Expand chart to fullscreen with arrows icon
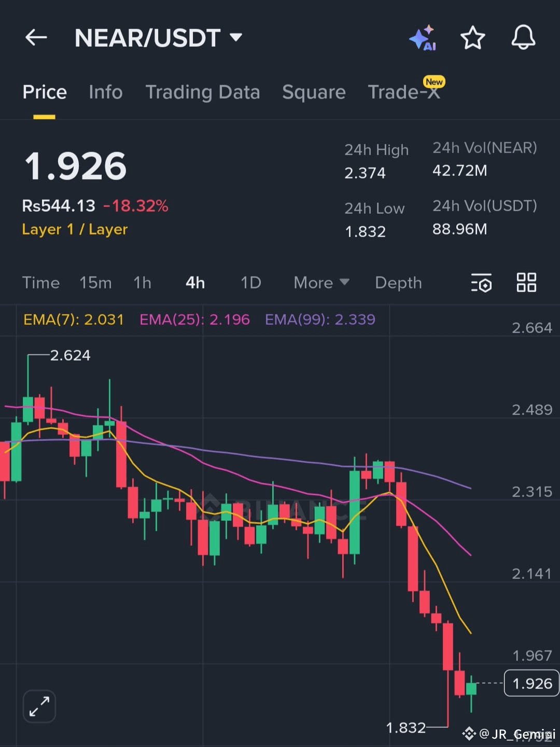This screenshot has width=560, height=747. (x=39, y=706)
